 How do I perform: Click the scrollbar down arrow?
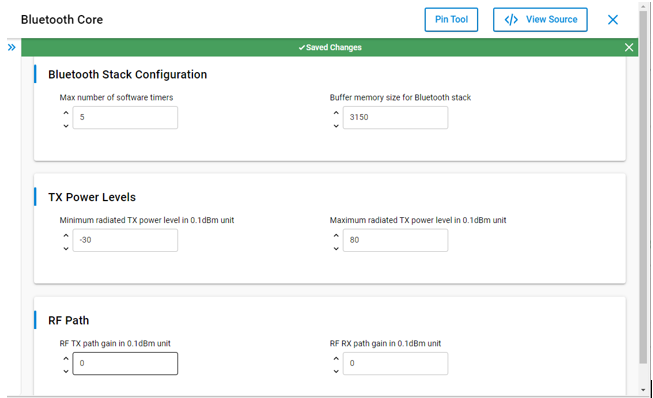[643, 390]
